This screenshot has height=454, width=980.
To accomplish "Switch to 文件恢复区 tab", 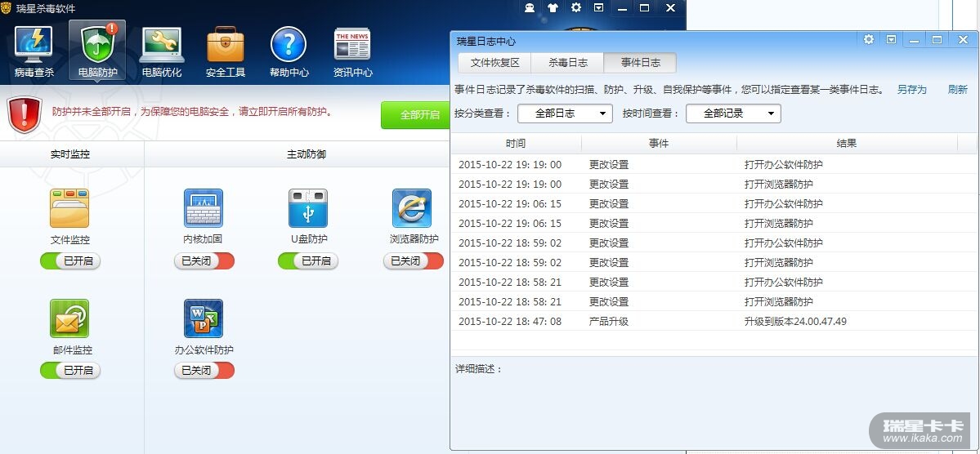I will point(495,62).
